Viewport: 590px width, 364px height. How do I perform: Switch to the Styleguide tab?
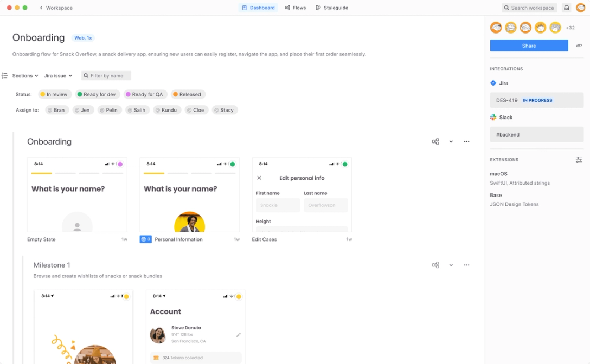331,8
